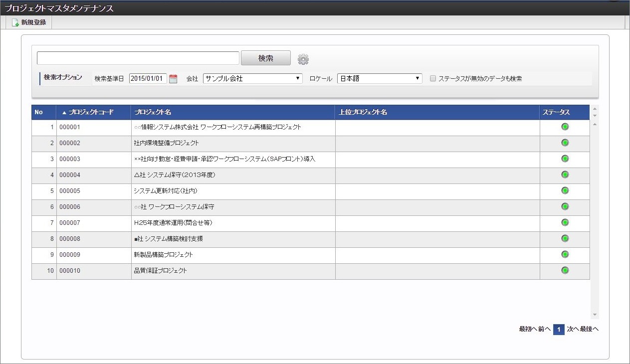Click the status indicator for project 000003
The height and width of the screenshot is (364, 630).
pos(565,159)
